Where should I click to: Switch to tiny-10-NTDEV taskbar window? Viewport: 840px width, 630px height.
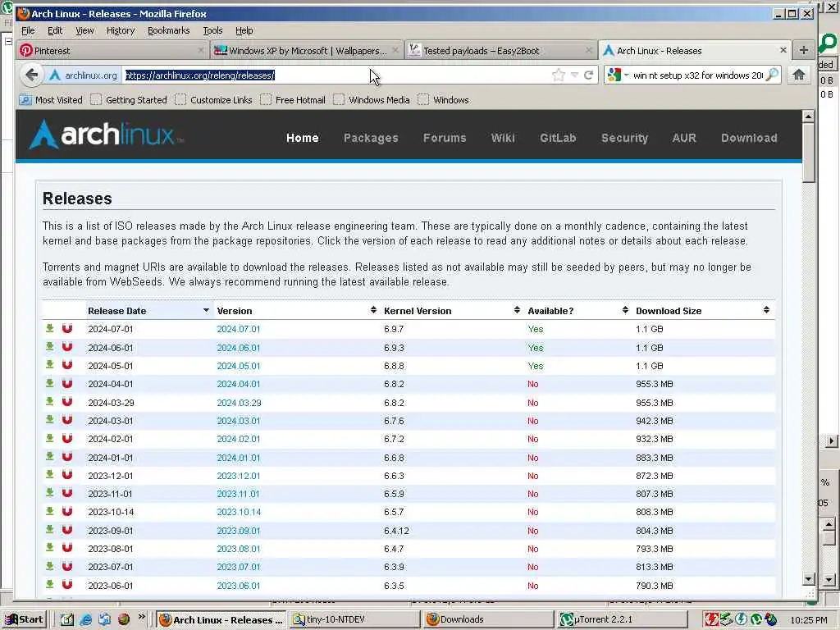point(354,619)
